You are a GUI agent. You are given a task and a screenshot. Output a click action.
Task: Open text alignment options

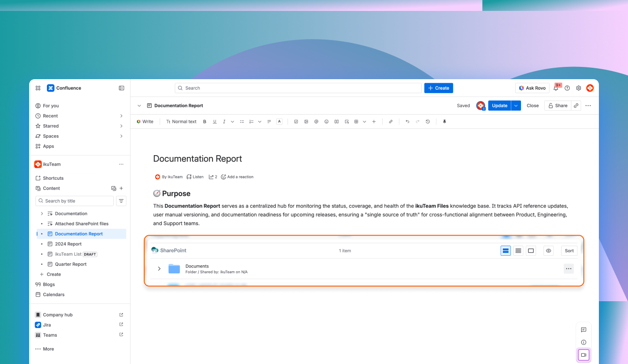point(269,121)
